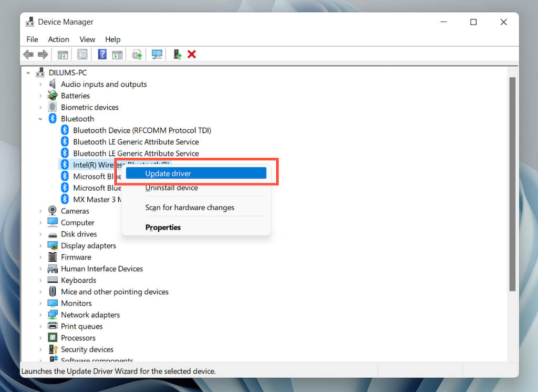
Task: Expand the Network adapters chevron
Action: [40, 315]
